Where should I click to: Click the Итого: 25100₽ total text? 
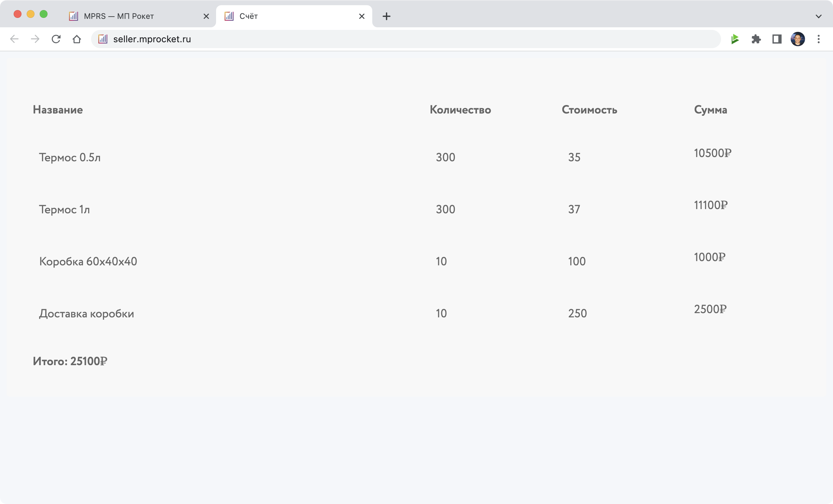tap(70, 362)
